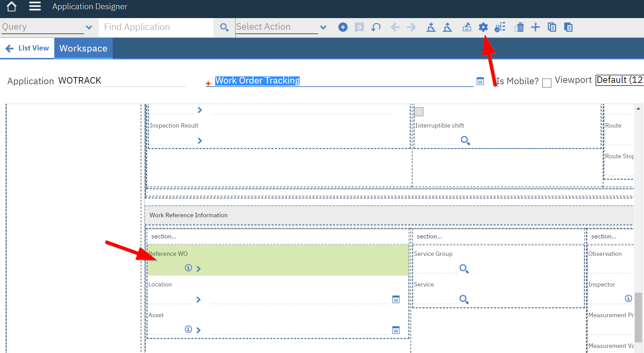This screenshot has width=644, height=353.
Task: Click the Application Designer title text
Action: pyautogui.click(x=90, y=6)
